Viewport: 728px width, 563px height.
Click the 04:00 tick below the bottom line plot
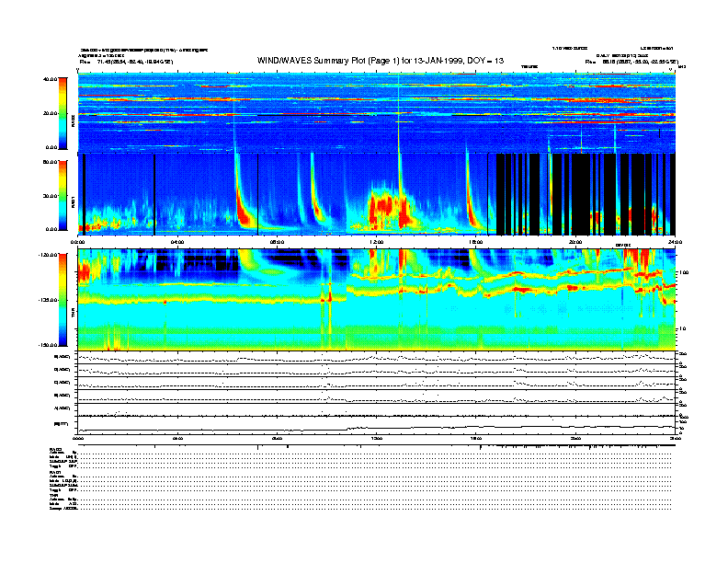tap(177, 438)
